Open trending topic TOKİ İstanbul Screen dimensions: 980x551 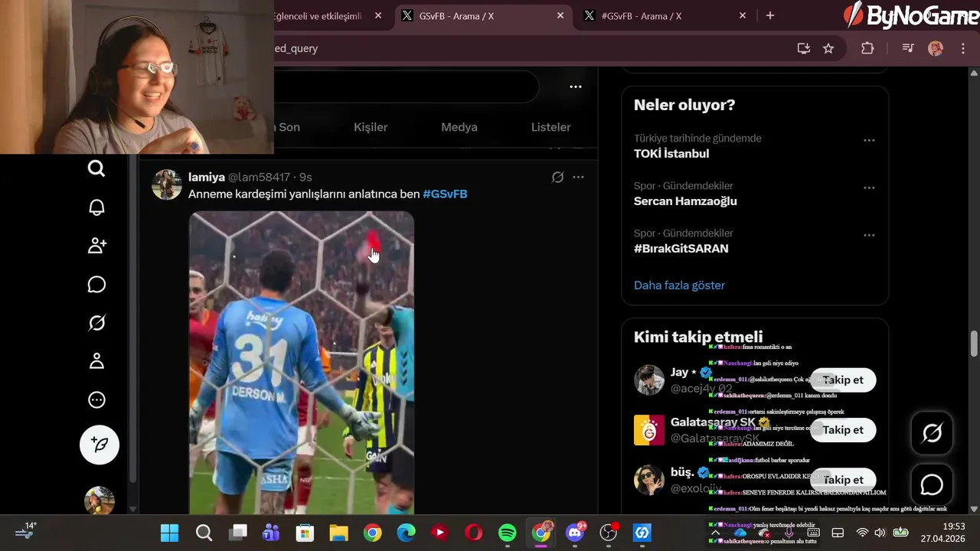tap(671, 154)
